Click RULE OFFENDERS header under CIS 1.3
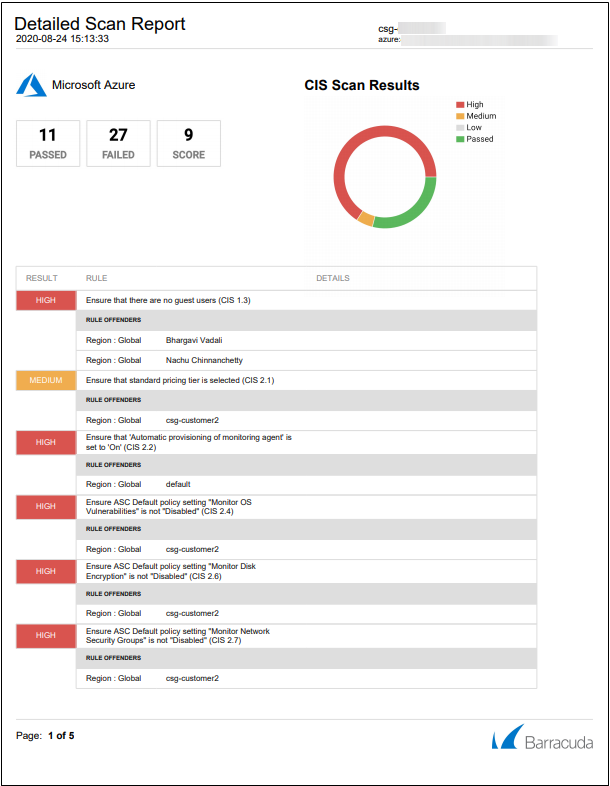 tap(113, 320)
